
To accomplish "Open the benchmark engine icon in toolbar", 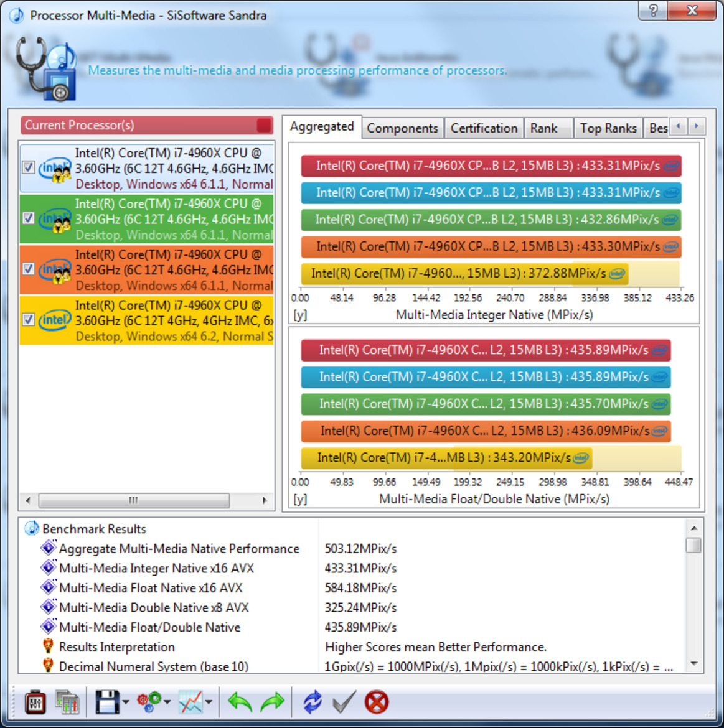I will click(35, 702).
